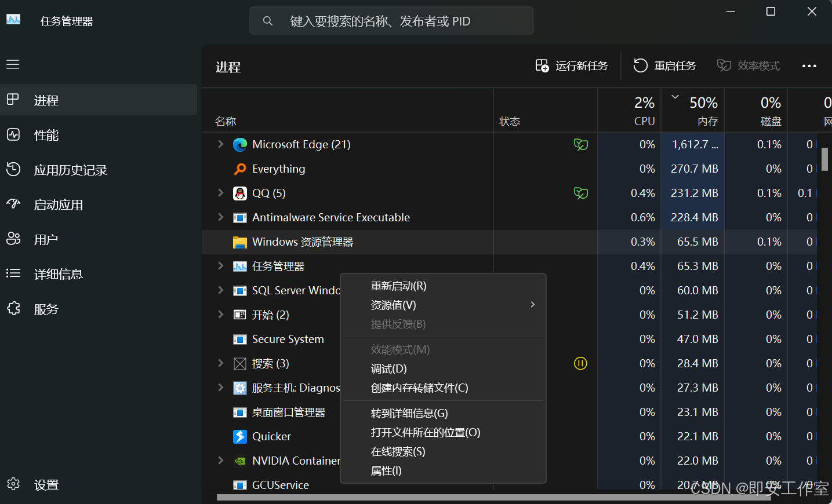Expand the NVIDIA Container process group
The width and height of the screenshot is (832, 504).
point(220,461)
